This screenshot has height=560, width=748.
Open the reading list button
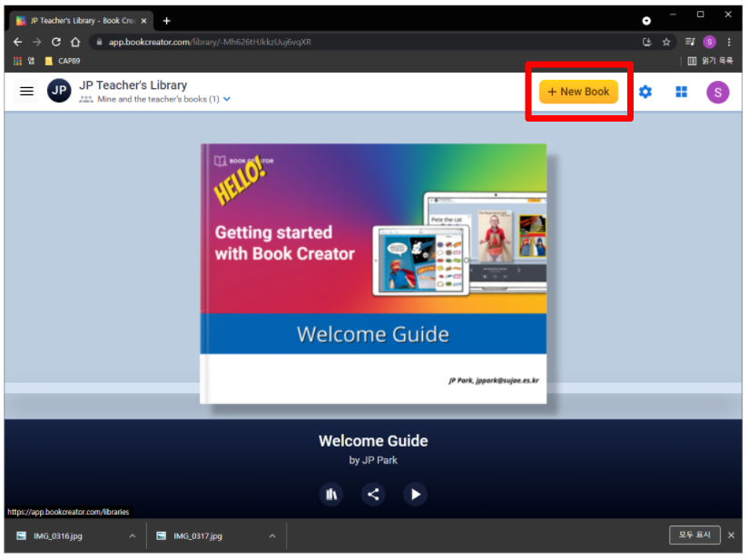[x=710, y=61]
